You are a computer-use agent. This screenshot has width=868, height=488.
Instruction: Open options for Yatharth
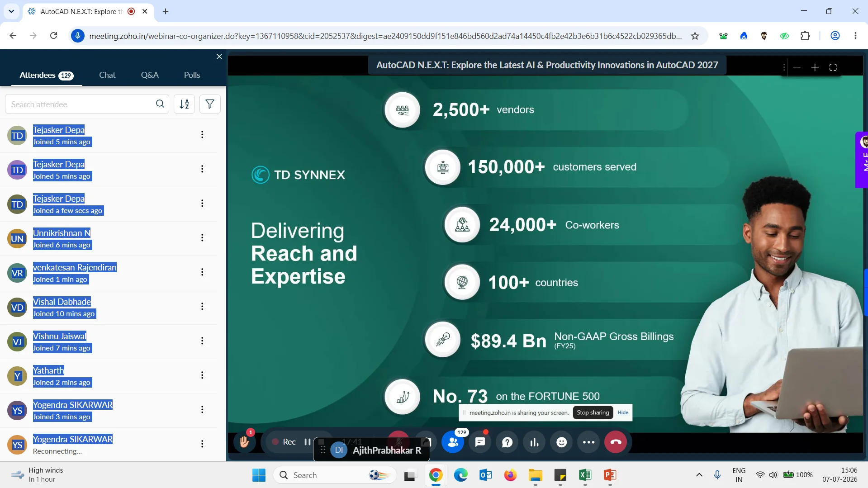(202, 375)
